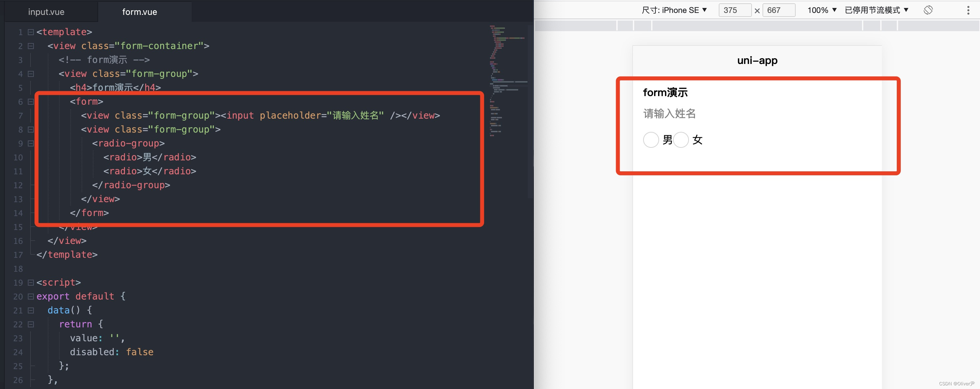
Task: Click the height field showing 667
Action: (778, 10)
